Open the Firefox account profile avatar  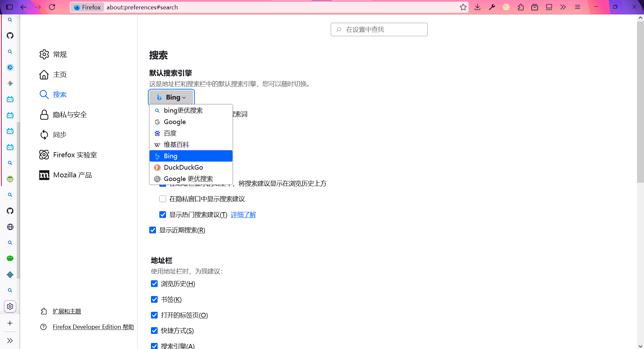(x=506, y=7)
